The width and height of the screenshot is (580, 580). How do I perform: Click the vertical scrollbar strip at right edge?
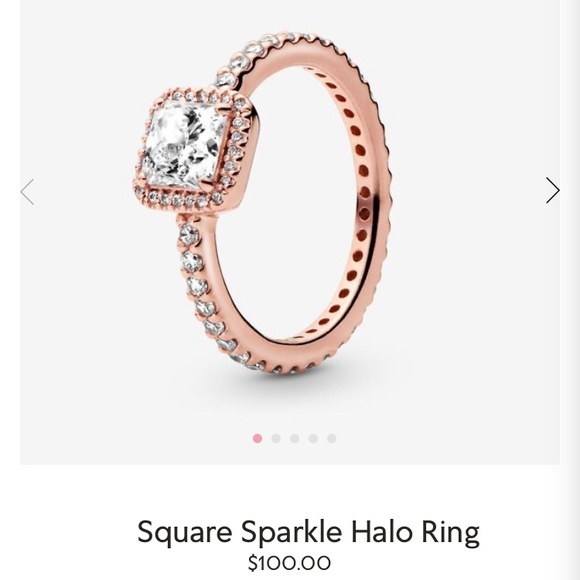[x=570, y=290]
